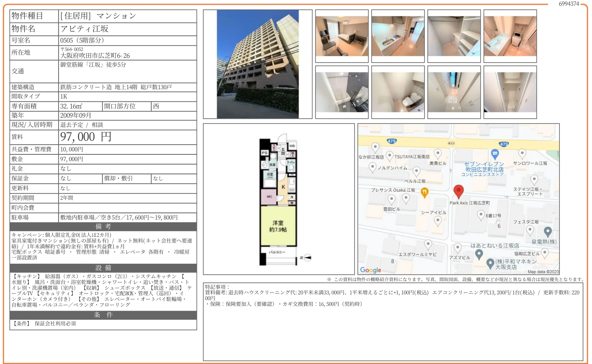Select the orange restaurant fork icon on map

[425, 190]
